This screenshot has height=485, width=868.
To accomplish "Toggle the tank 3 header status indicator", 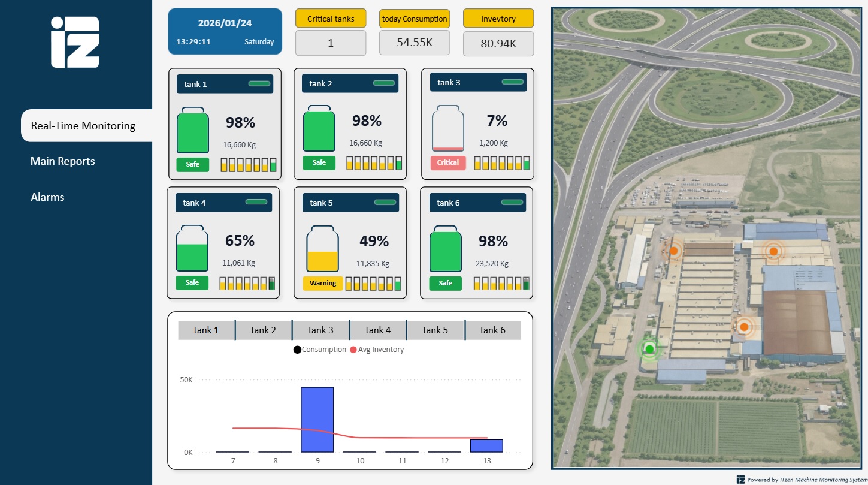I will tap(512, 82).
